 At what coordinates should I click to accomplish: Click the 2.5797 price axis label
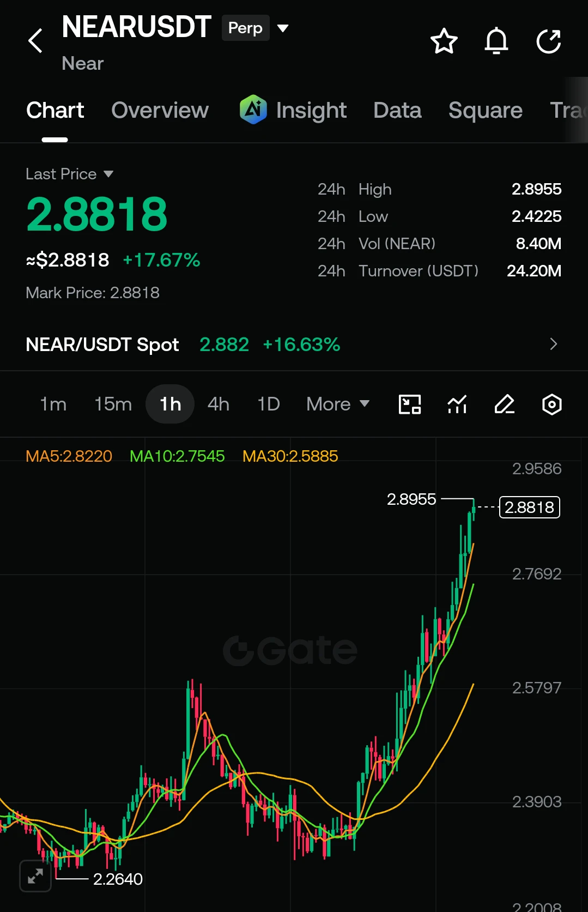click(537, 687)
